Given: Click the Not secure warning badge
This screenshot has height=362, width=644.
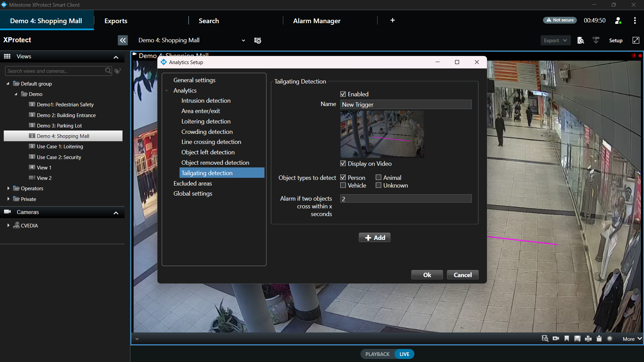Looking at the screenshot, I should (559, 20).
